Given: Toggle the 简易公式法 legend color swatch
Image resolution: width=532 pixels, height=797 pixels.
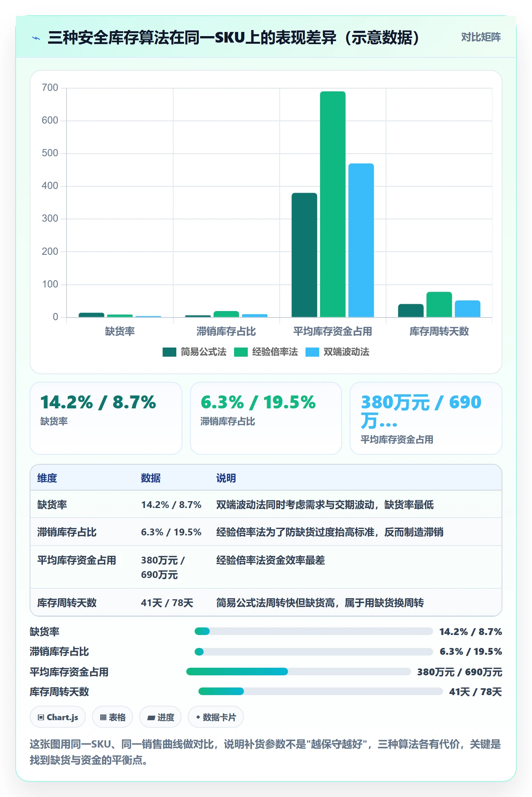Looking at the screenshot, I should 169,352.
